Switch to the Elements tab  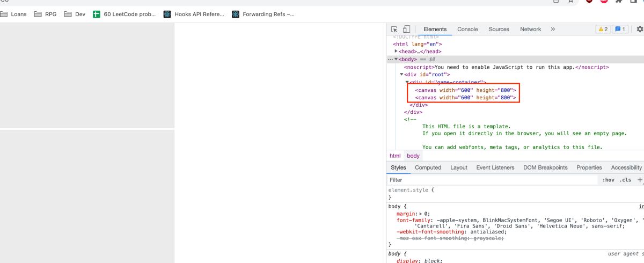[x=435, y=29]
